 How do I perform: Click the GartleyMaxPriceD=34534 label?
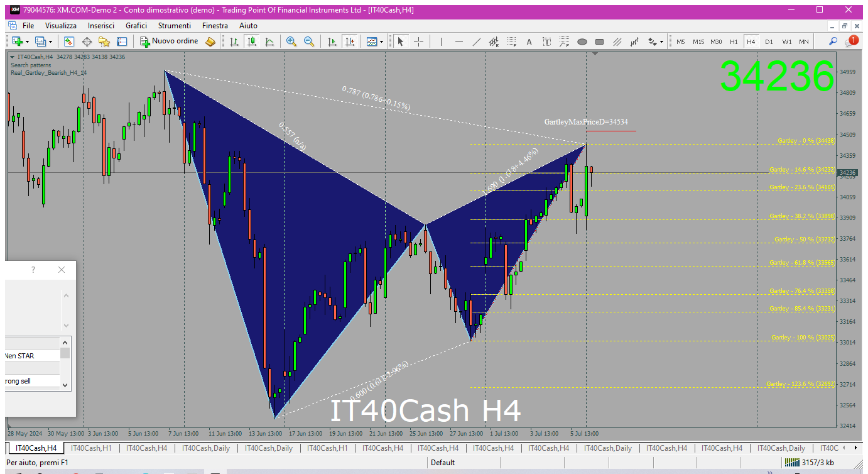586,122
